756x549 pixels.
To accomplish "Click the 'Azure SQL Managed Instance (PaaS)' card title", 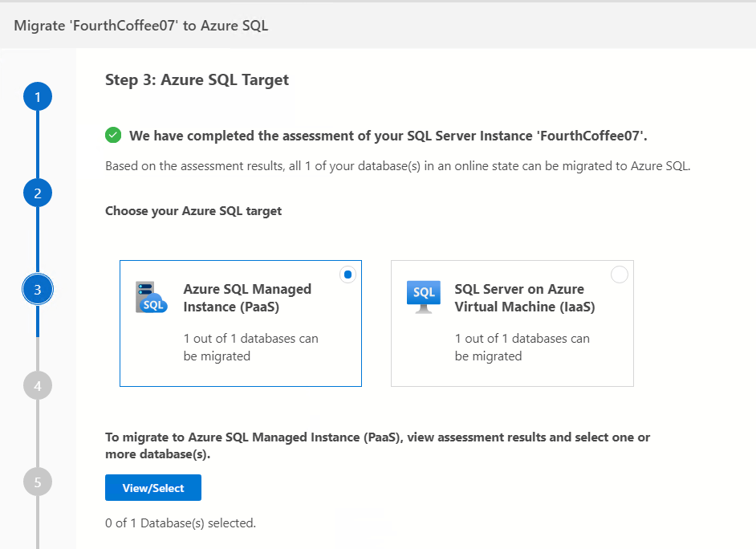I will [x=247, y=298].
